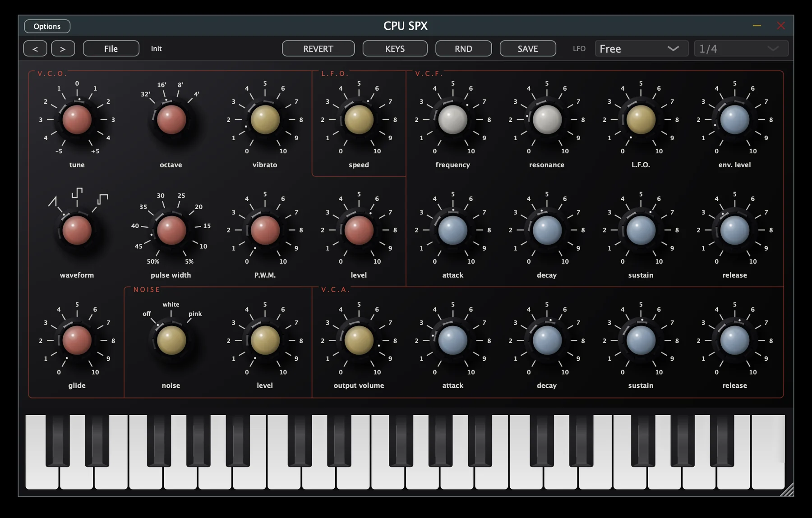Click the Init preset name
812x518 pixels.
(156, 49)
